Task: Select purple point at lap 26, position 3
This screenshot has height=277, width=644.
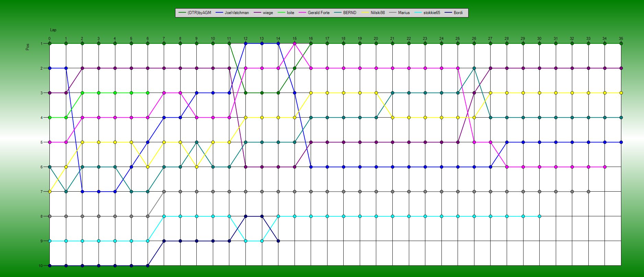Action: 474,93
